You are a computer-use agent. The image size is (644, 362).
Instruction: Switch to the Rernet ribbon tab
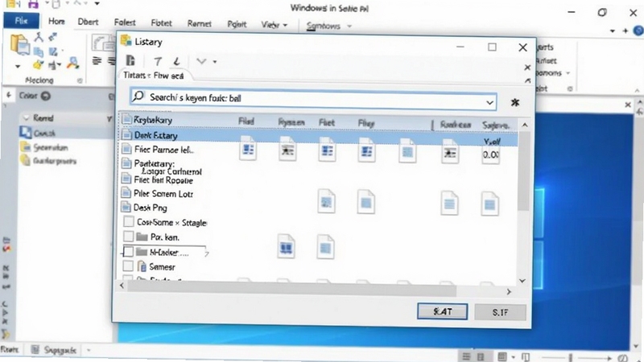pos(199,24)
